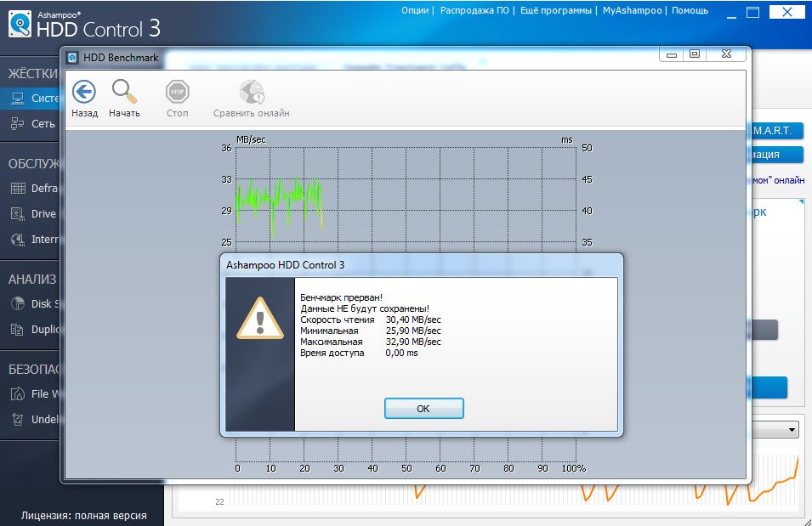Image resolution: width=812 pixels, height=526 pixels.
Task: Open File Wiper sidebar icon
Action: [18, 393]
